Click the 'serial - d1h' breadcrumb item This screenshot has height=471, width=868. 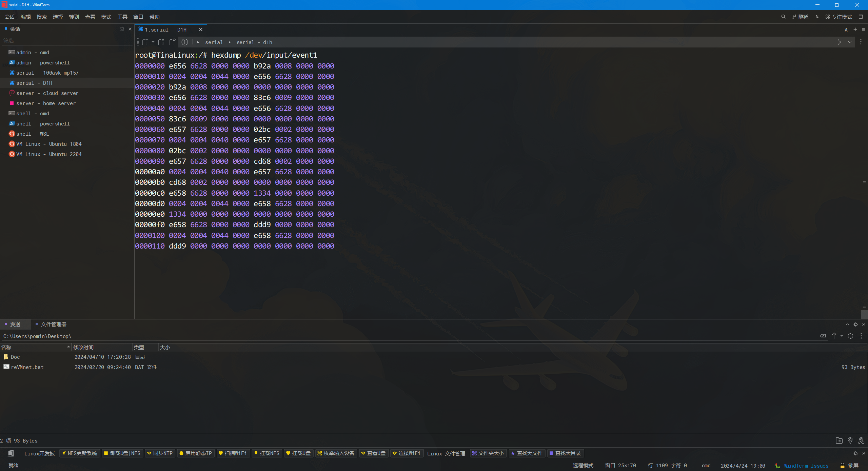(254, 42)
